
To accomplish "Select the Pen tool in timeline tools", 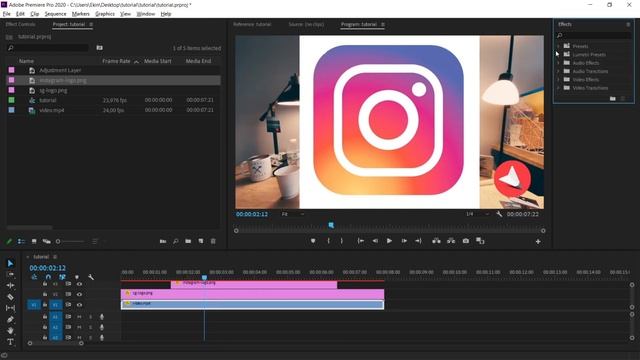I will point(10,319).
